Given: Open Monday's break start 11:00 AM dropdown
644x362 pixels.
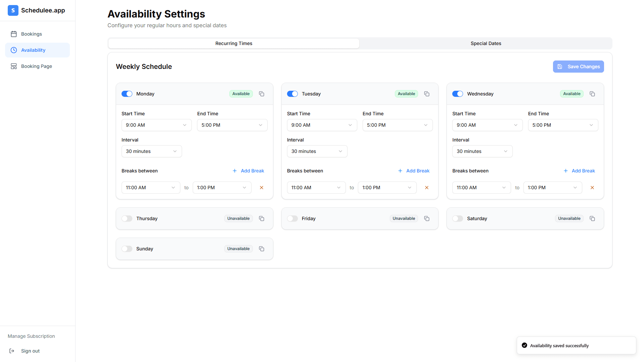Looking at the screenshot, I should click(151, 188).
